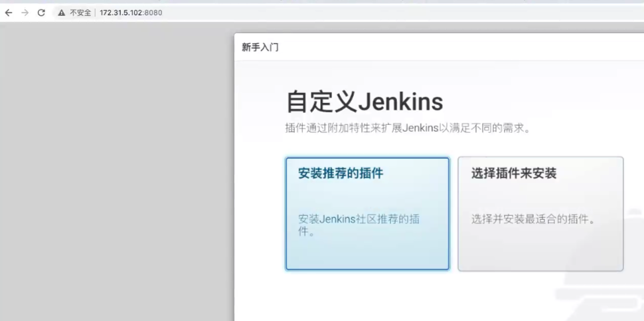Click the browser forward arrow
This screenshot has height=321, width=644.
click(x=25, y=13)
